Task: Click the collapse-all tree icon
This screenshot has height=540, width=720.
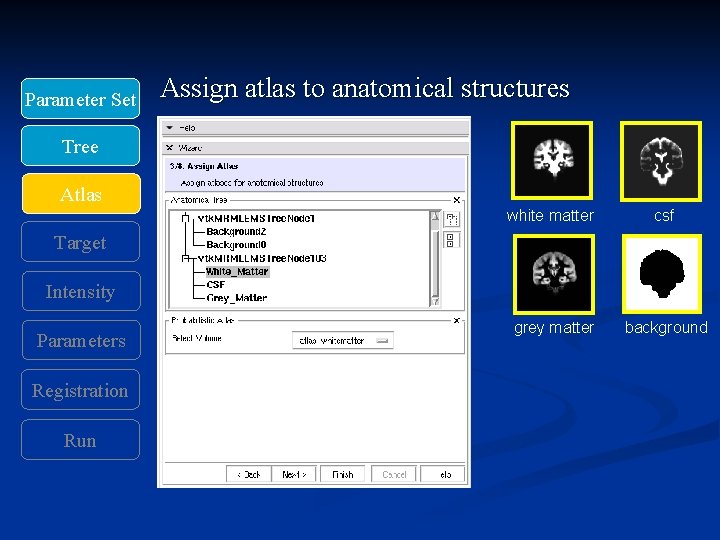Action: 451,240
